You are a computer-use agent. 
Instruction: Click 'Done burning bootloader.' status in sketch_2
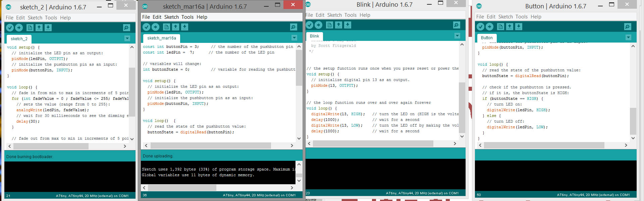click(30, 156)
